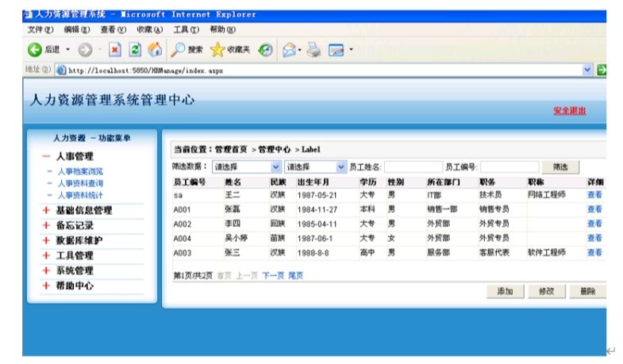Open 人事资料查询 in the sidebar

pyautogui.click(x=80, y=183)
